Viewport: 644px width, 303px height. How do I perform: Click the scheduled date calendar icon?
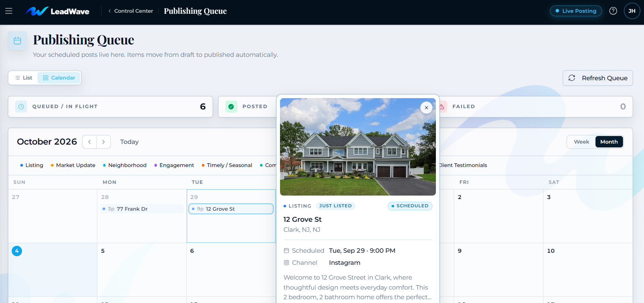click(x=286, y=251)
